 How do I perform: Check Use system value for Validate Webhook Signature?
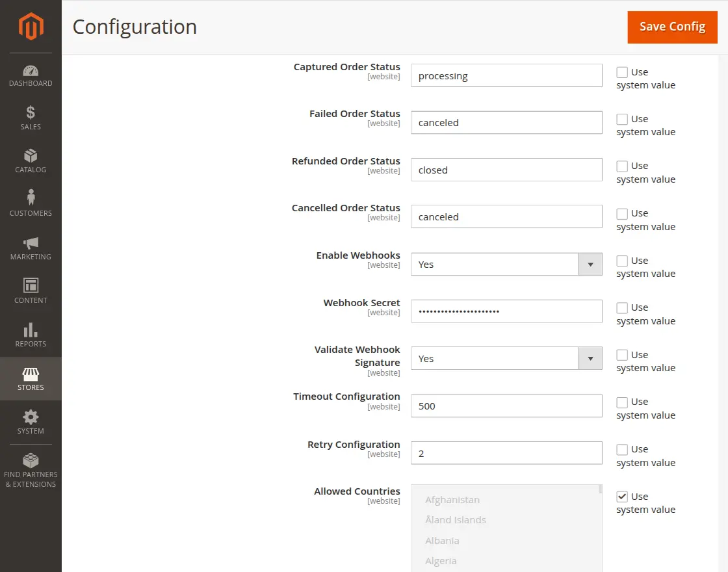(622, 355)
